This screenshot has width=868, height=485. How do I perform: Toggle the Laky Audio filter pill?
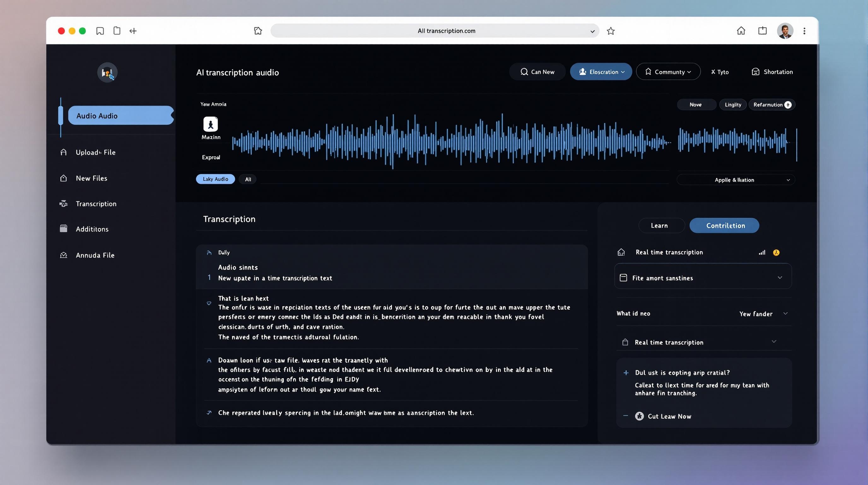pyautogui.click(x=215, y=179)
